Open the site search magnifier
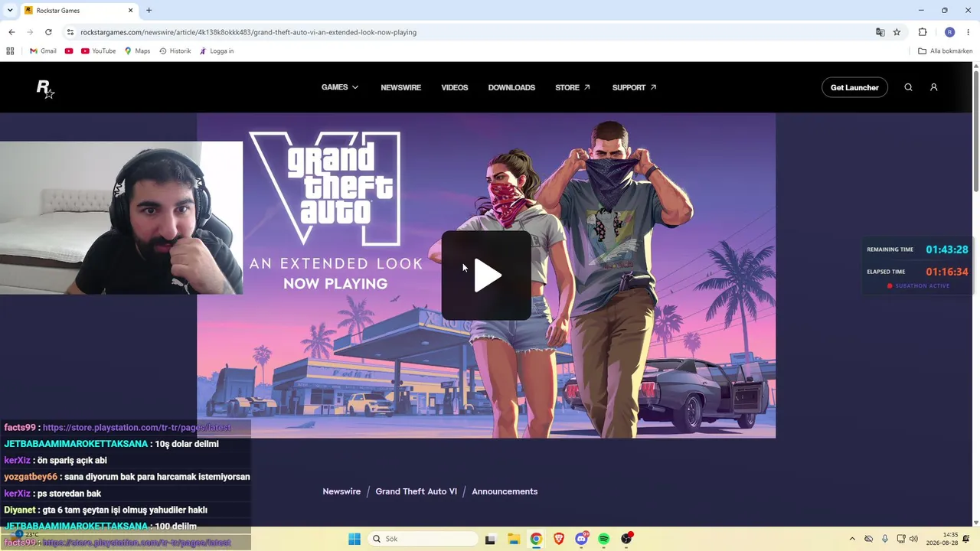The height and width of the screenshot is (551, 980). click(908, 87)
